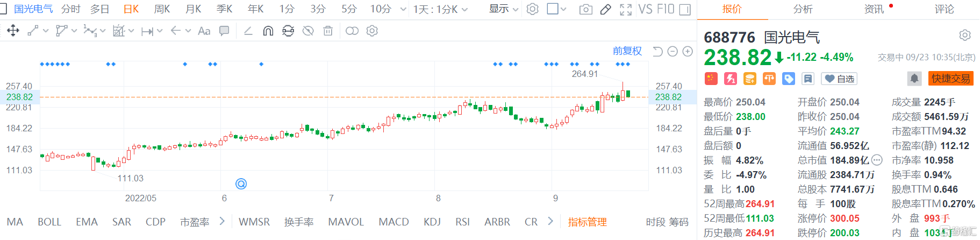Click the pencil draw icon
This screenshot has width=980, height=240.
[x=606, y=9]
